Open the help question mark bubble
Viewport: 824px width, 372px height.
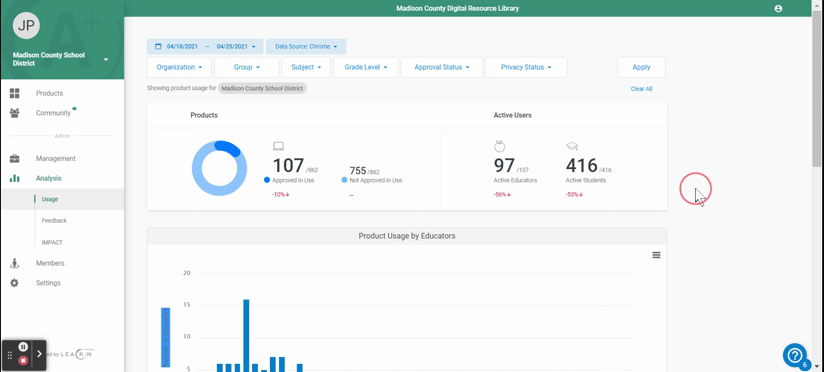click(795, 355)
